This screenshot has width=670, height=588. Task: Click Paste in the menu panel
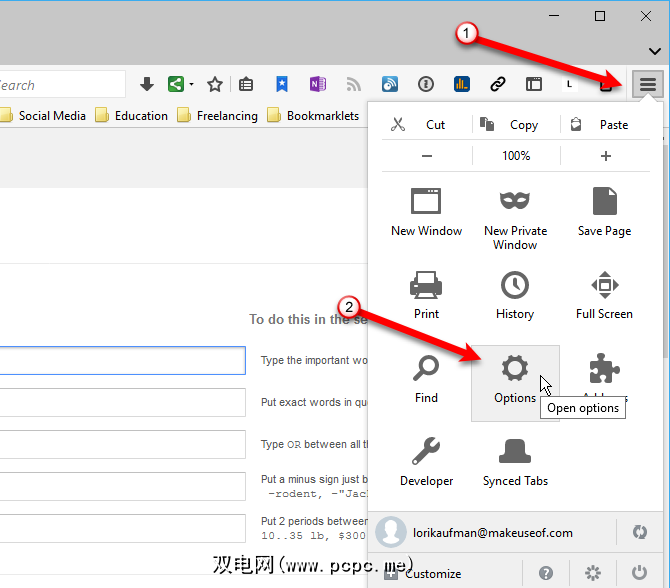(x=605, y=125)
